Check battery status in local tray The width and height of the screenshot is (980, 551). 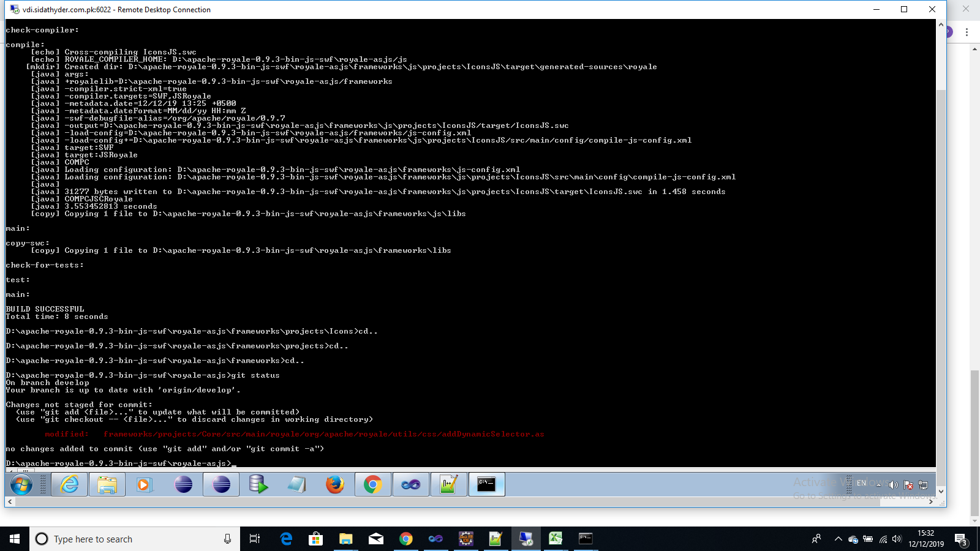868,539
